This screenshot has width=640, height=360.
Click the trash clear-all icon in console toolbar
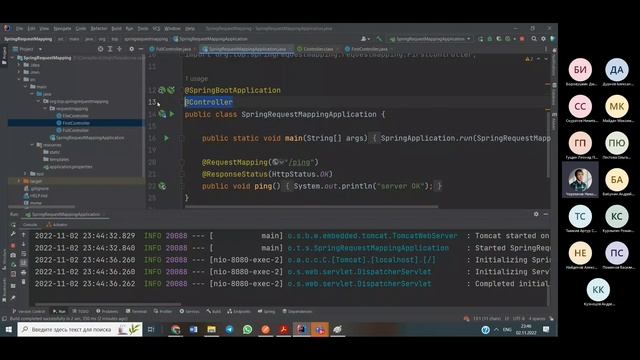point(23,282)
